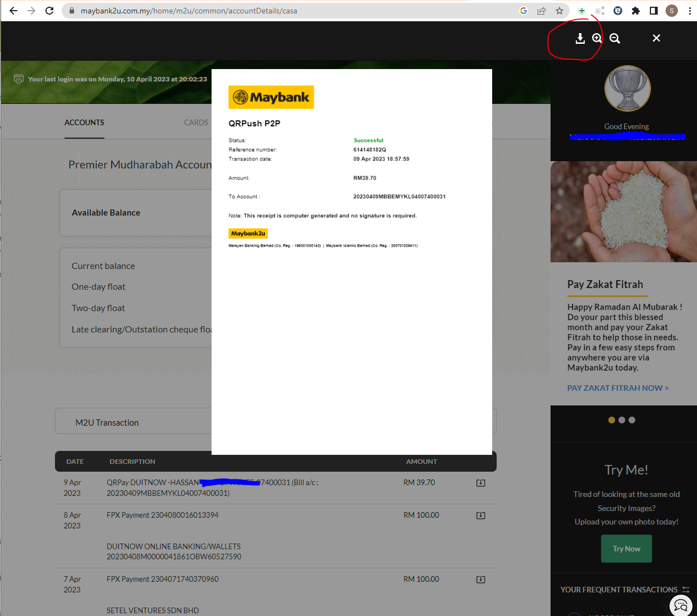Open the M2U Transaction dropdown
This screenshot has width=697, height=616.
coord(276,421)
